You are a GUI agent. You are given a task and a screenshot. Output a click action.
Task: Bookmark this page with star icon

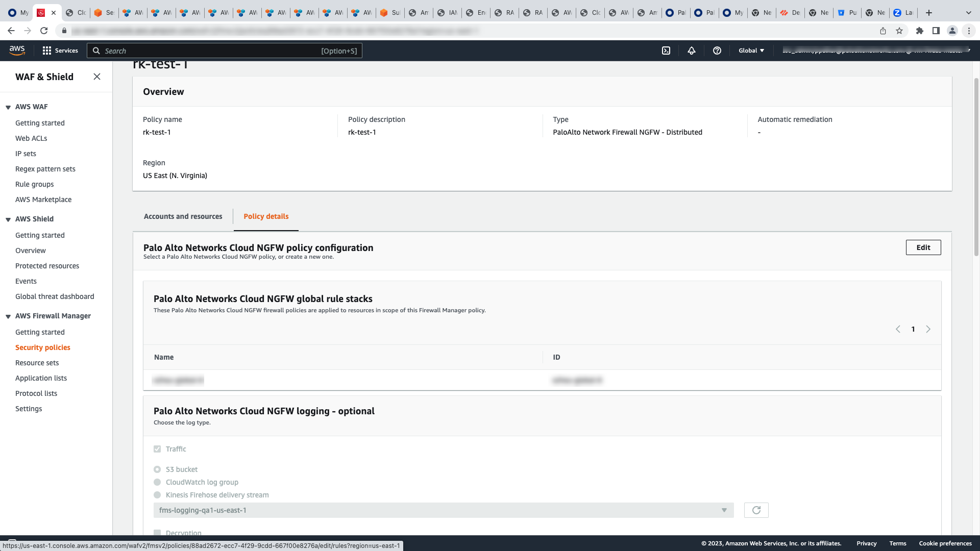[x=899, y=31]
